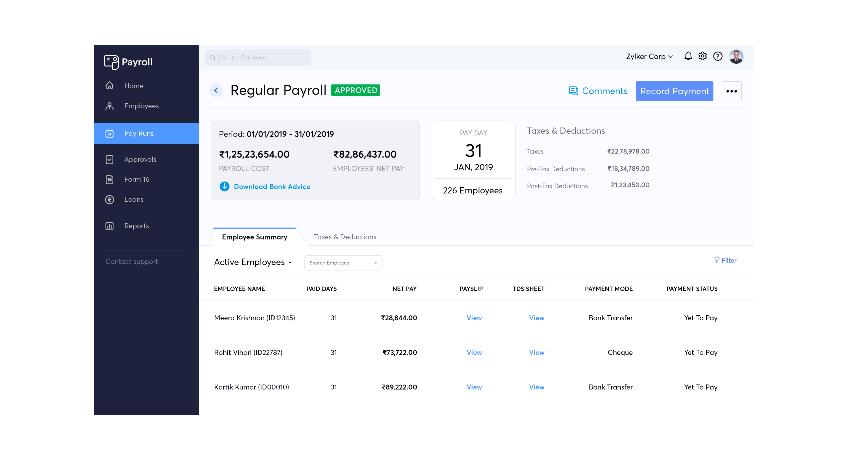The image size is (847, 460).
Task: Expand the Zylker Corp organization dropdown
Action: pos(650,56)
